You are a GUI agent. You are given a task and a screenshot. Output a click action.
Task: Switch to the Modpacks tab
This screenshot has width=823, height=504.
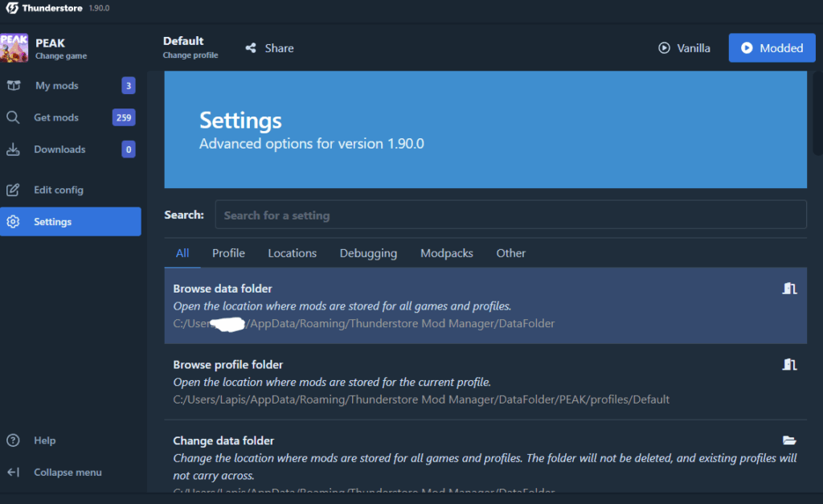click(447, 253)
